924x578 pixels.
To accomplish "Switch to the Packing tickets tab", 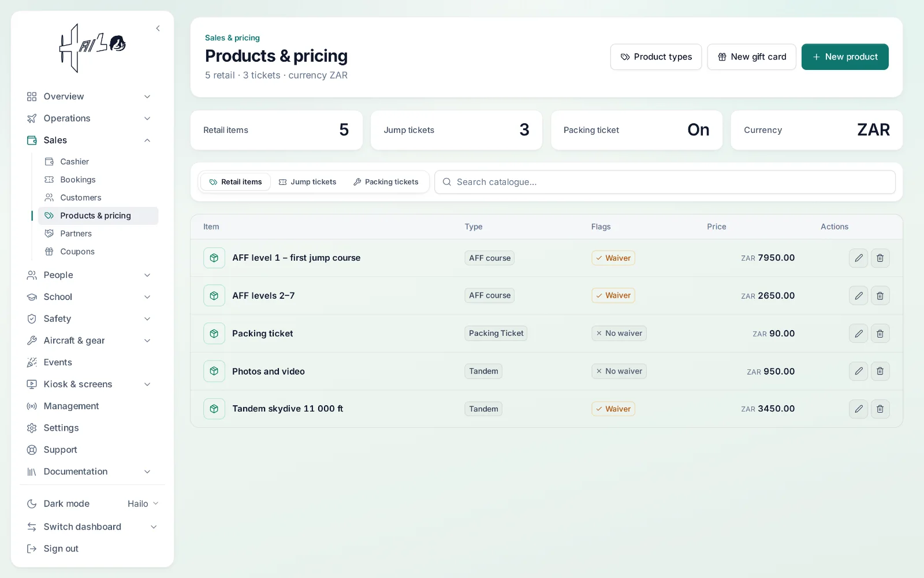I will click(386, 182).
